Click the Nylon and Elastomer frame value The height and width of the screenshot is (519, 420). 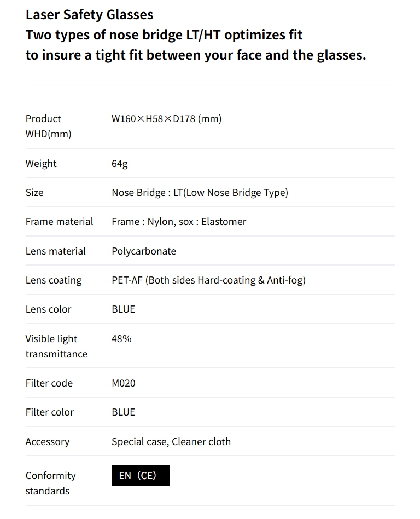tap(179, 221)
